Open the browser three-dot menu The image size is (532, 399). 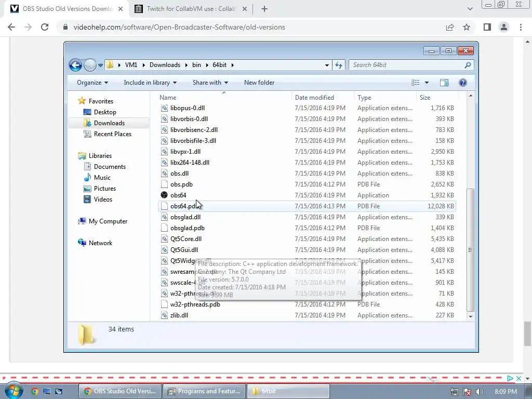[521, 27]
